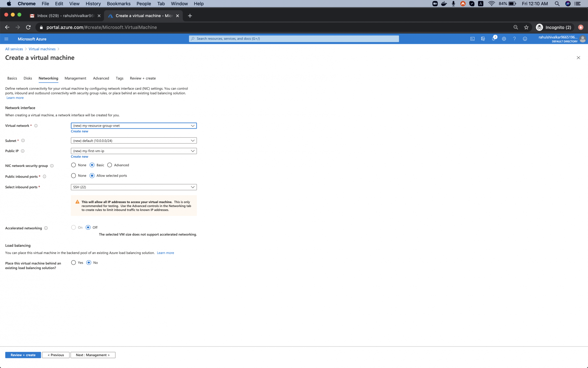Send feedback via the smiley face icon
Screen dimensions: 588x368
coord(525,39)
